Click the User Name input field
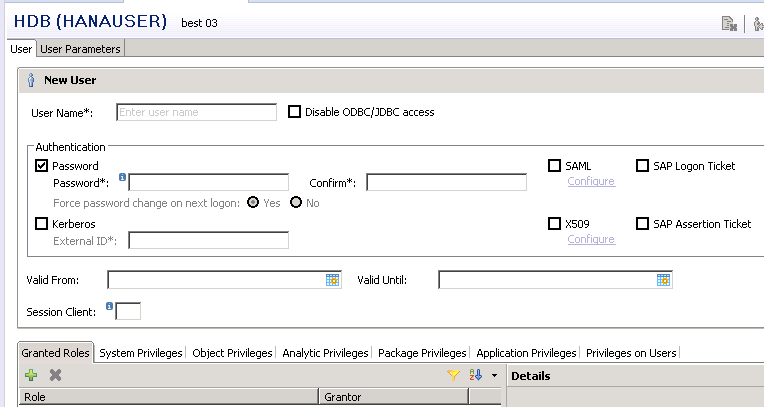 [196, 112]
